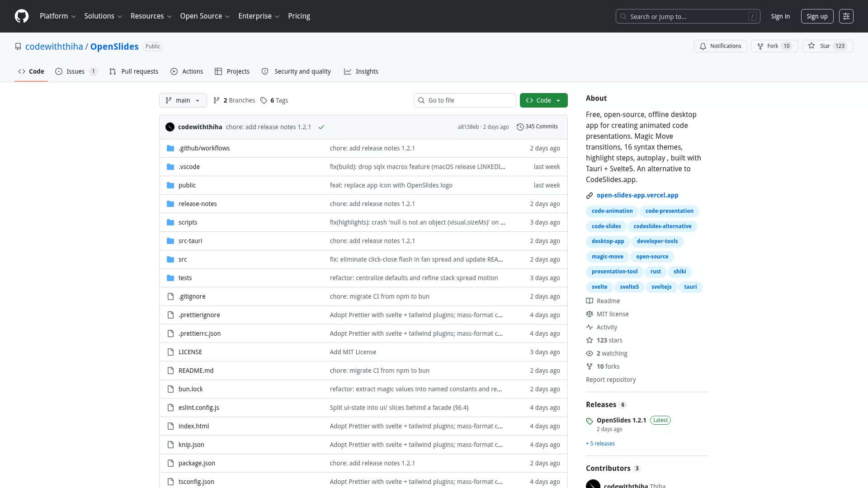Open the main branch selector dropdown
This screenshot has width=868, height=488.
(x=183, y=100)
